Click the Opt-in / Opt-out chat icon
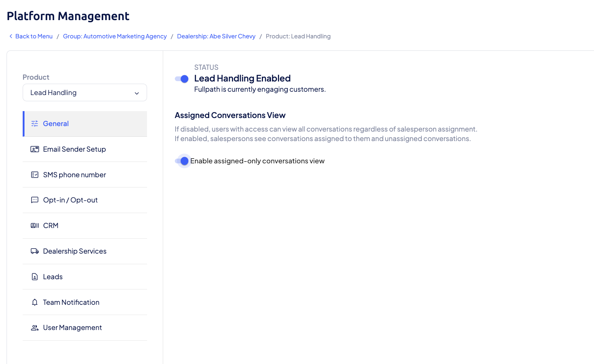 point(35,200)
